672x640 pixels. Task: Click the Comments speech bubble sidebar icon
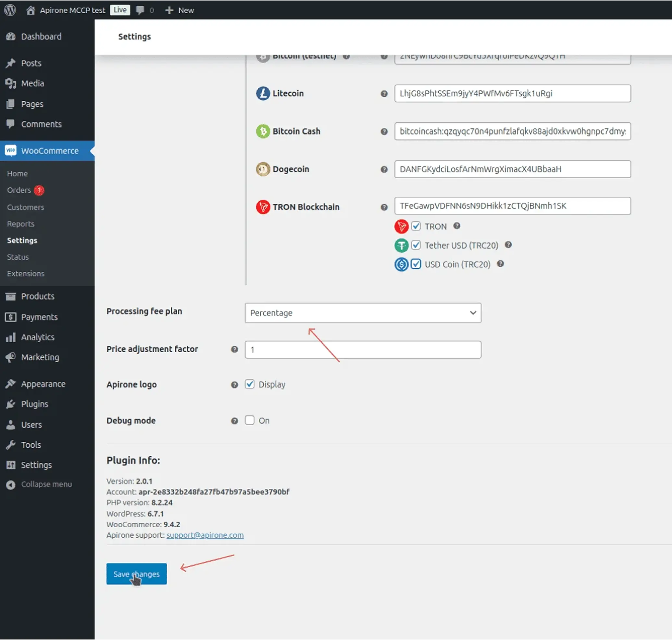[11, 124]
